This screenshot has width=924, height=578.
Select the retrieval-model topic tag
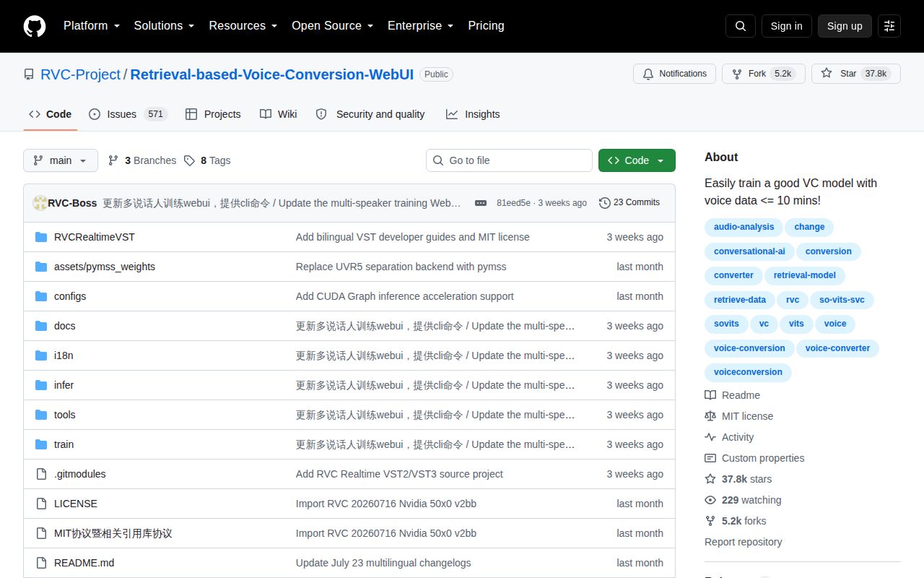tap(804, 275)
